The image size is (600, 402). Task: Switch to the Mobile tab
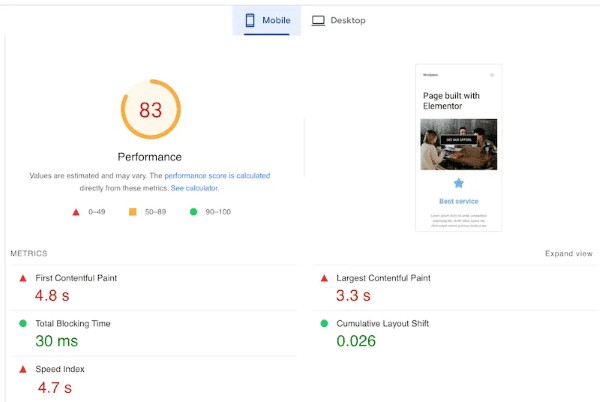[267, 20]
